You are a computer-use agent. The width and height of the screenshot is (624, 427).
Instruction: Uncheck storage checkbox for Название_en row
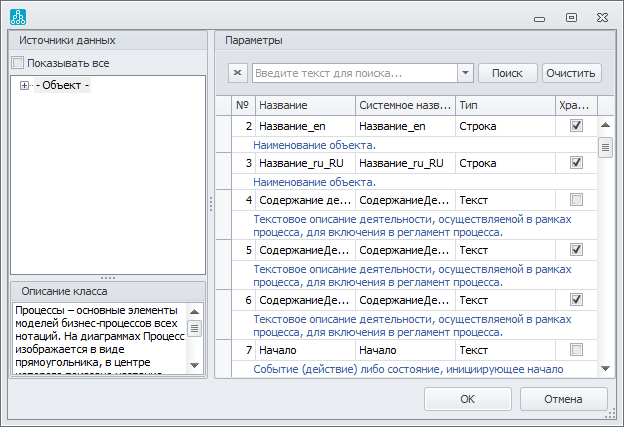click(576, 127)
